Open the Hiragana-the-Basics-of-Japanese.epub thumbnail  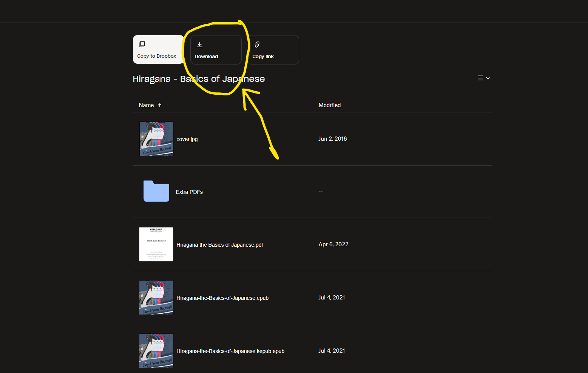tap(156, 298)
